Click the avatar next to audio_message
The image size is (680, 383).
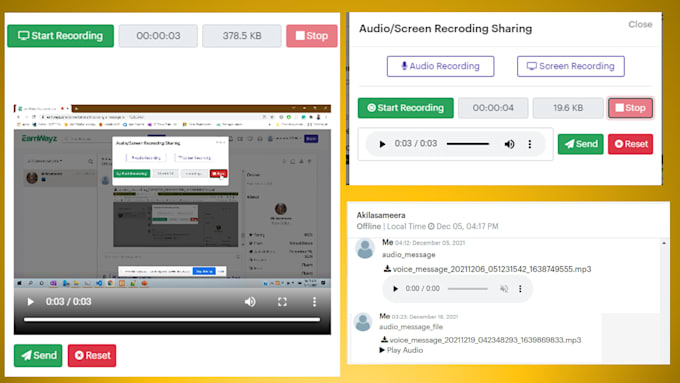365,249
